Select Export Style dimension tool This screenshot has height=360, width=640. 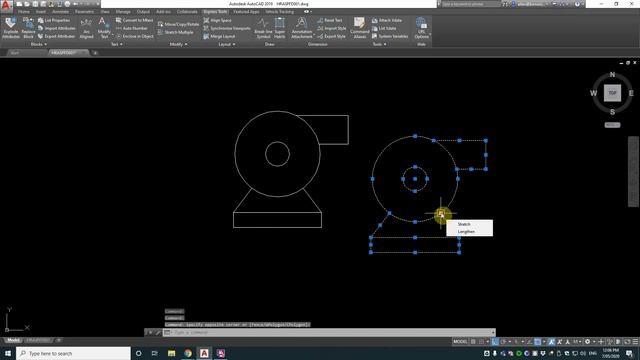(x=331, y=36)
